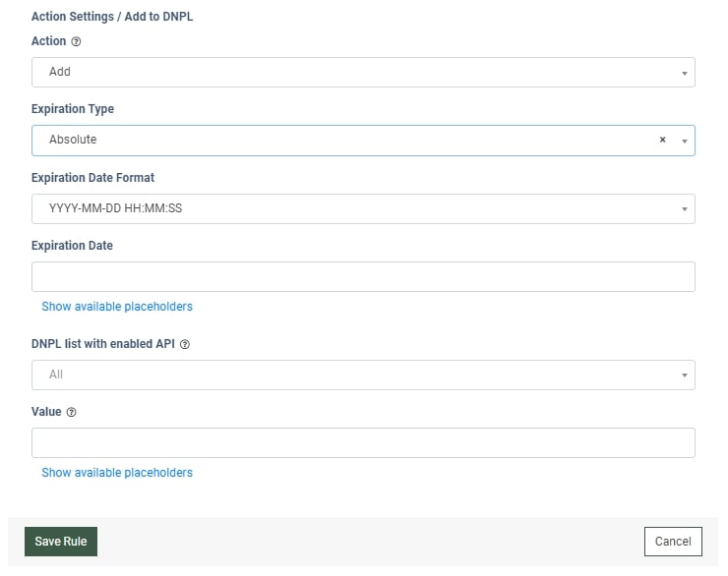This screenshot has height=576, width=728.
Task: Click help icon beside DNPL list with enabled API
Action: click(185, 345)
